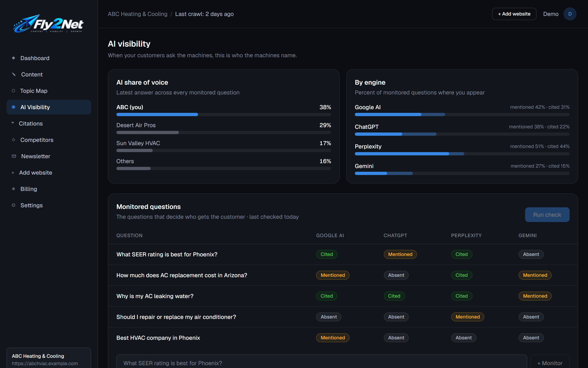Click the Newsletter envelope icon
The image size is (588, 368).
[x=14, y=156]
